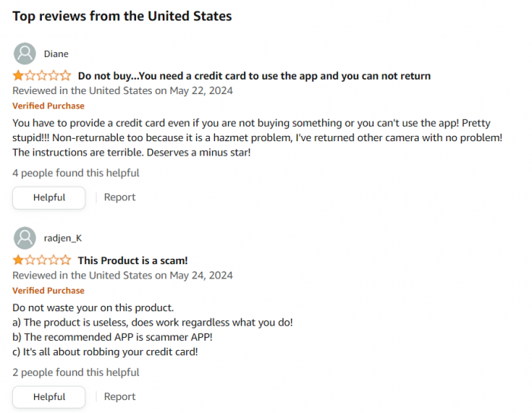Open radjen_K reviewer profile name
Viewport: 532px width, 413px height.
click(63, 238)
